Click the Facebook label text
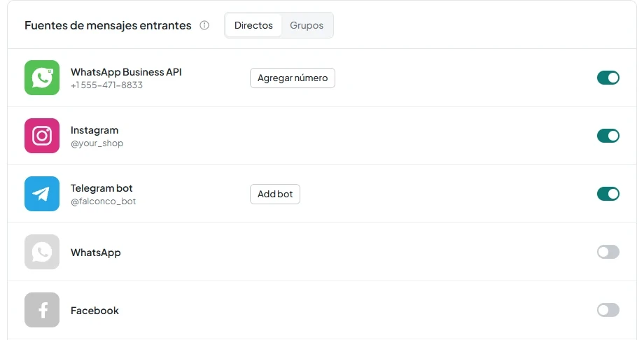644x340 pixels. tap(94, 311)
